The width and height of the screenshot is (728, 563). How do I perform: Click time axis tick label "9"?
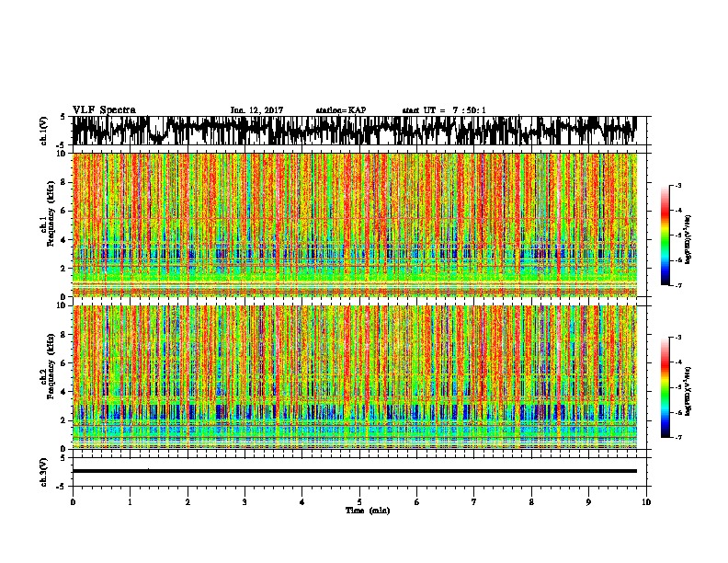(x=588, y=502)
